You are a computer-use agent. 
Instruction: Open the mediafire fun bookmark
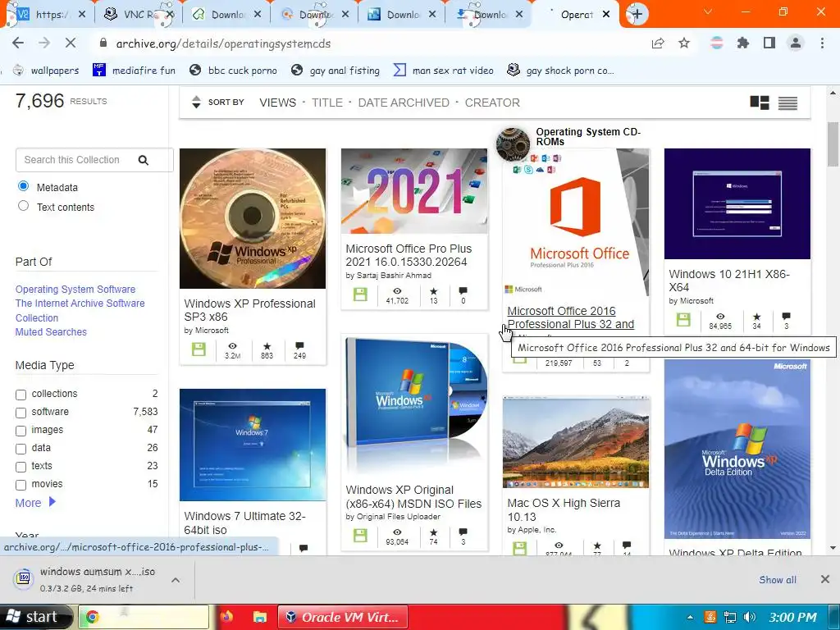pos(134,71)
